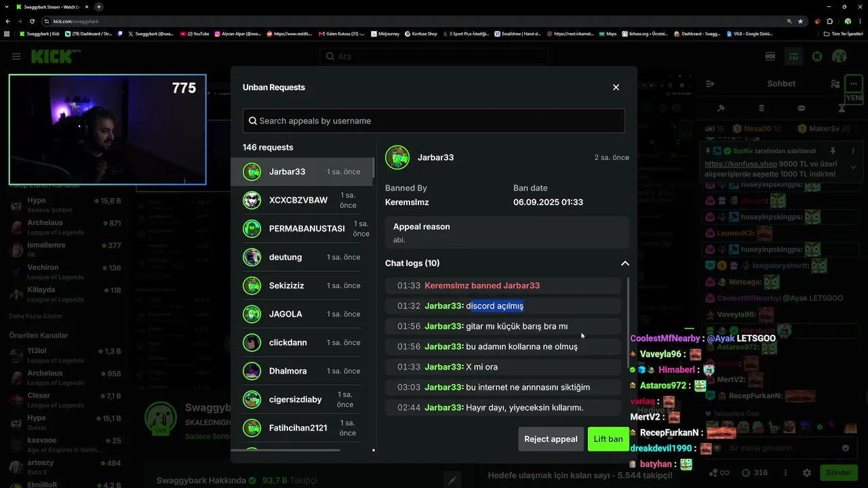This screenshot has width=868, height=488.
Task: Reject the appeal from Jarbar33
Action: 551,439
